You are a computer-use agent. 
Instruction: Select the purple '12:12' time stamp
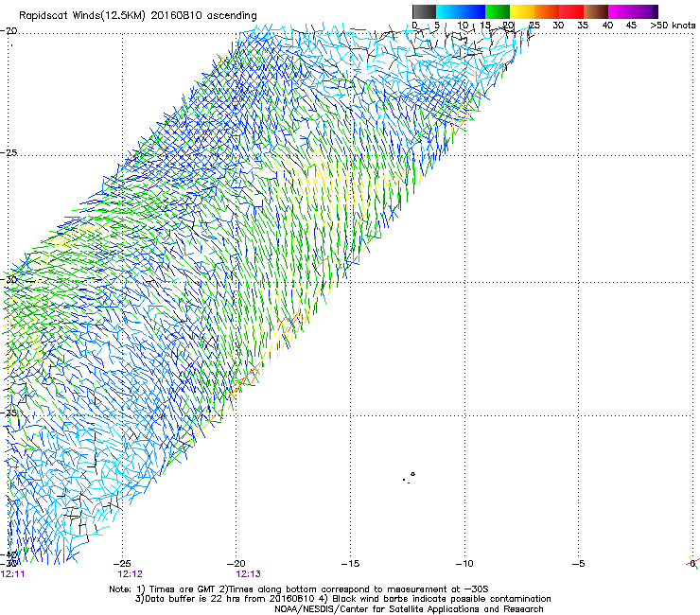click(130, 574)
